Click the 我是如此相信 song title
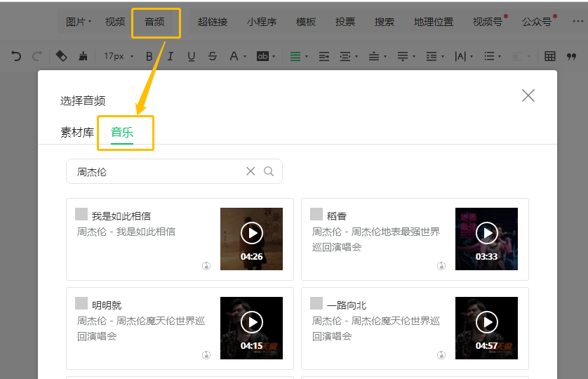The height and width of the screenshot is (379, 588). pos(121,216)
